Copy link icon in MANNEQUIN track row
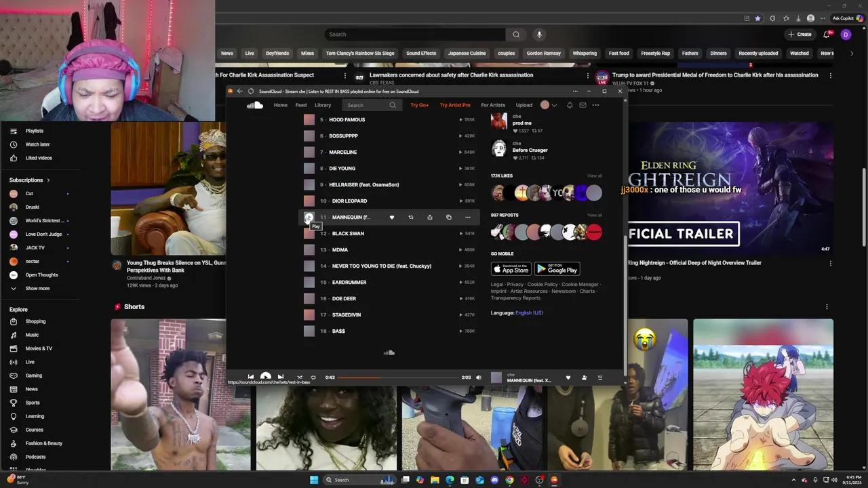The image size is (868, 488). click(x=448, y=218)
